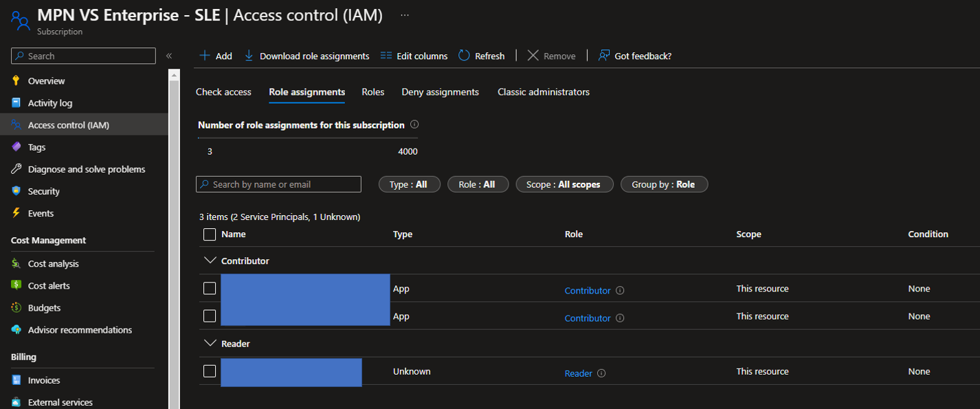Screen dimensions: 980x409
Task: Click the sidebar Search field
Action: [84, 56]
